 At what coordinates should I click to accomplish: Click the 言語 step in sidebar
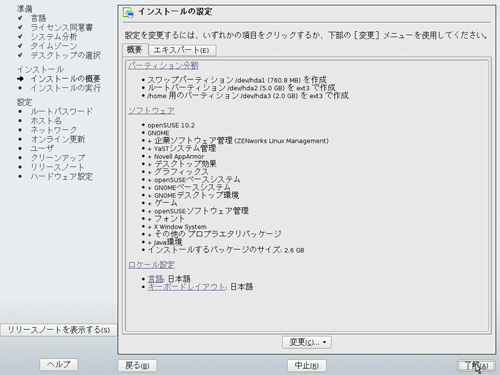click(38, 18)
